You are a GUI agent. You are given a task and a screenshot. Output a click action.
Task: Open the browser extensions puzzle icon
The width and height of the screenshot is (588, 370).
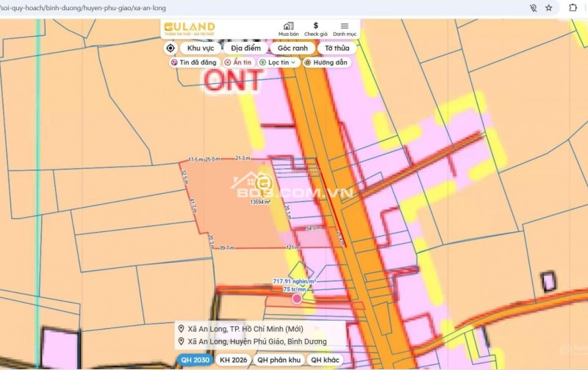pyautogui.click(x=573, y=8)
